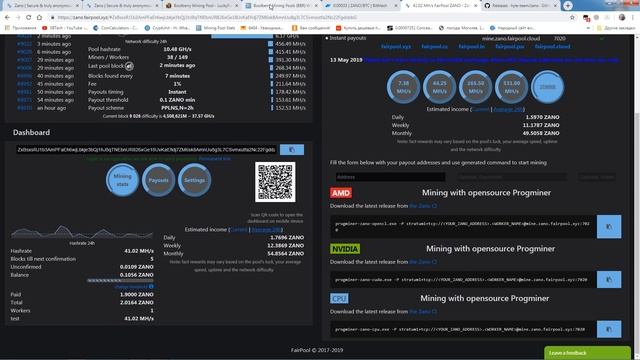Click the browser address bar URL
This screenshot has height=360, width=640.
pos(207,18)
